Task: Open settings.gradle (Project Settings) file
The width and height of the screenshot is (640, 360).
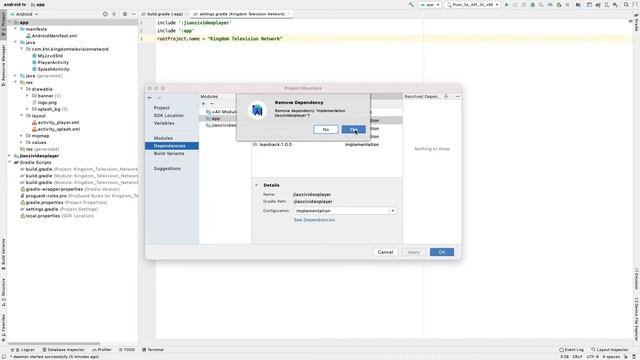Action: [x=59, y=209]
